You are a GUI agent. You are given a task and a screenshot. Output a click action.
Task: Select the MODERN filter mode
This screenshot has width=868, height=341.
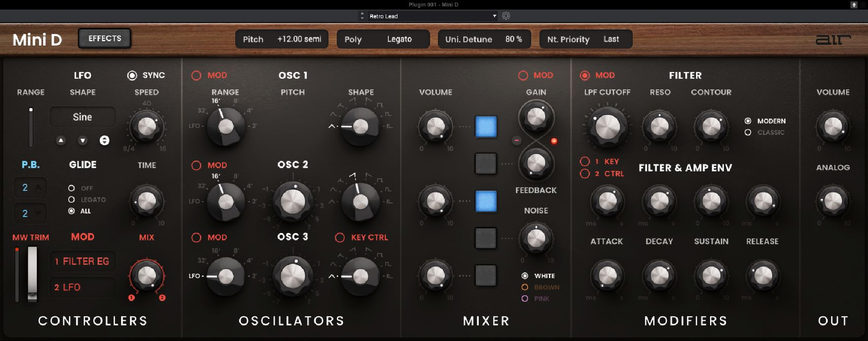pyautogui.click(x=748, y=121)
